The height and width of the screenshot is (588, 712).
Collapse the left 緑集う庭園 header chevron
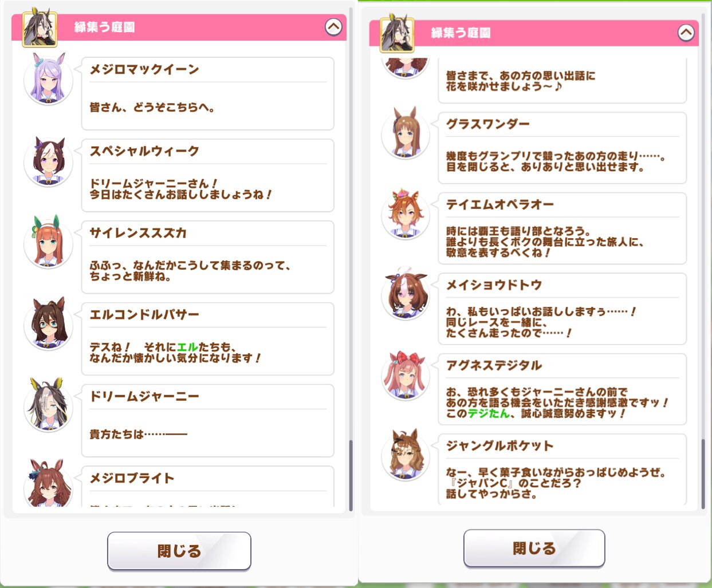tap(333, 26)
